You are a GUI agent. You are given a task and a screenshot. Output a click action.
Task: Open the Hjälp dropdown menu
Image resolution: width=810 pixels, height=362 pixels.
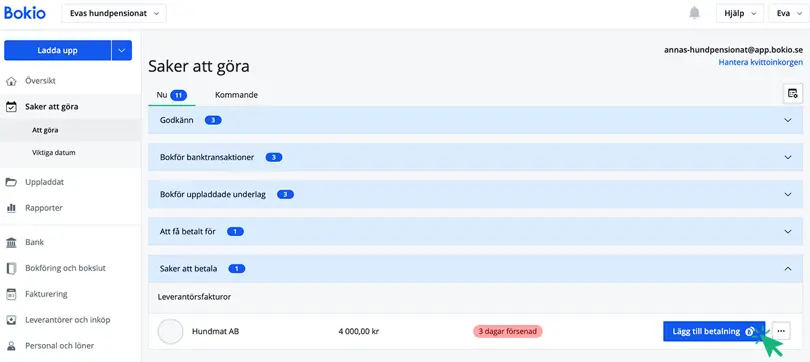coord(740,13)
